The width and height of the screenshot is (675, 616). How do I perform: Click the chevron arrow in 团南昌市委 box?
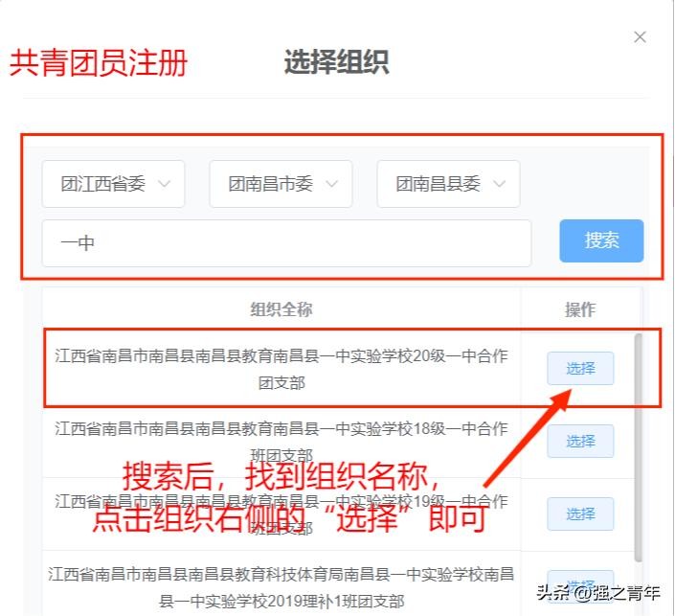(331, 184)
